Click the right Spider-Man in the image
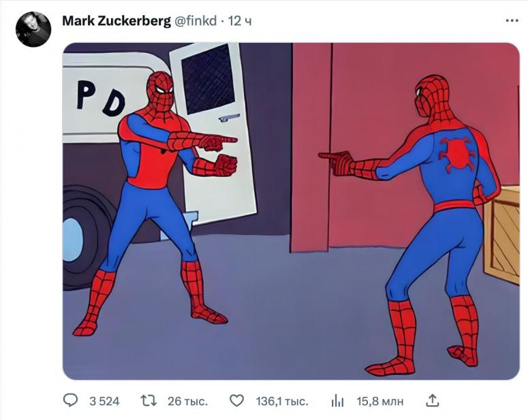The image size is (528, 420). [x=436, y=211]
